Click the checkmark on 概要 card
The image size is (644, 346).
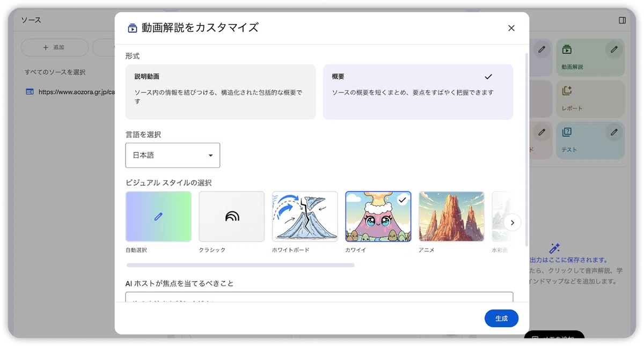tap(488, 77)
